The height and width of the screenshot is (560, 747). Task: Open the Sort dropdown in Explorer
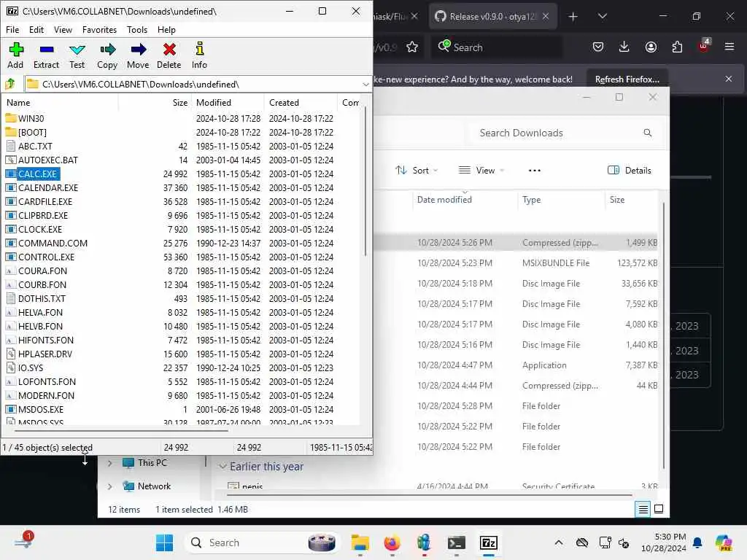coord(417,170)
